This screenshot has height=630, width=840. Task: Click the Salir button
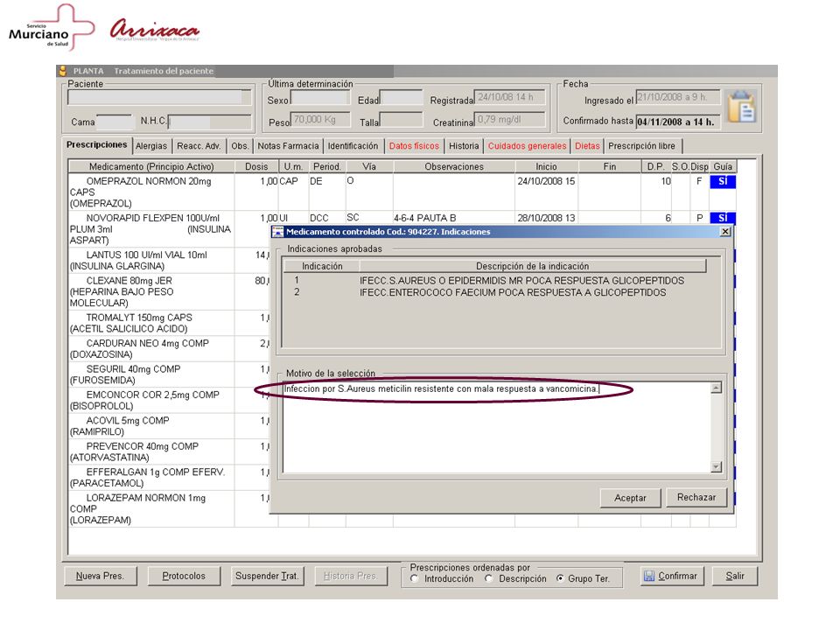[x=735, y=576]
